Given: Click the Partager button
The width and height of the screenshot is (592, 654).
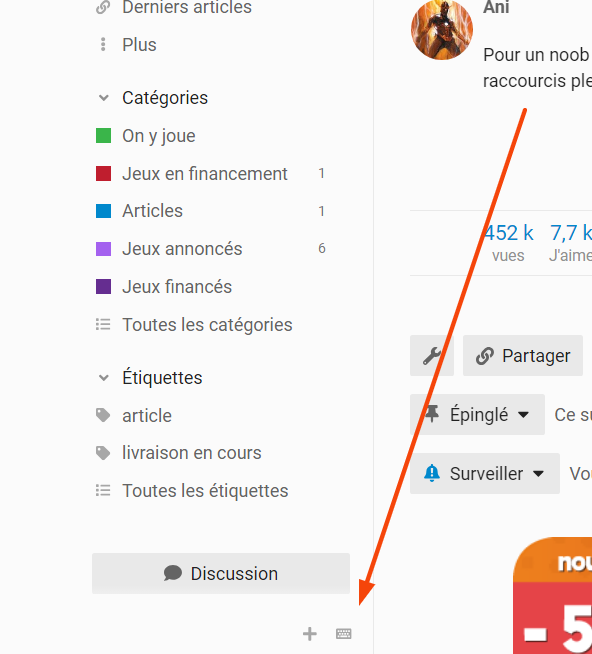Looking at the screenshot, I should tap(523, 356).
